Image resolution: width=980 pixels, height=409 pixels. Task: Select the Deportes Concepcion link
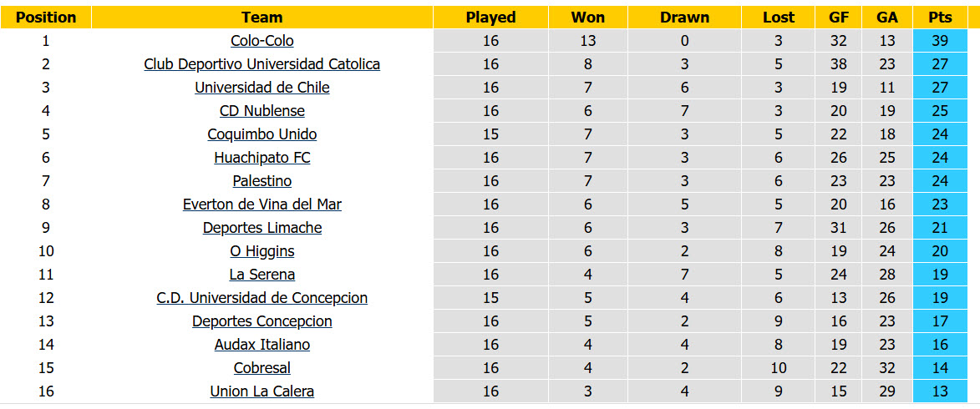pos(262,321)
